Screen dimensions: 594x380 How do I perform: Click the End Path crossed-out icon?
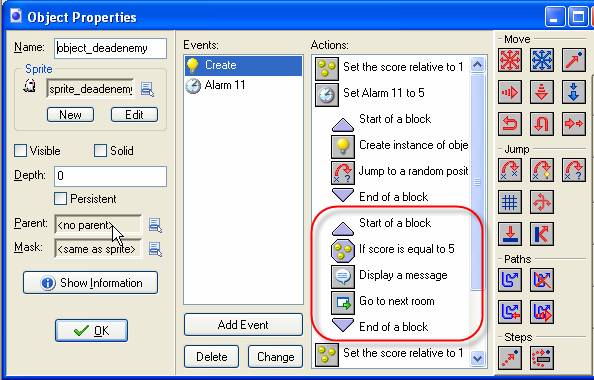tap(542, 280)
